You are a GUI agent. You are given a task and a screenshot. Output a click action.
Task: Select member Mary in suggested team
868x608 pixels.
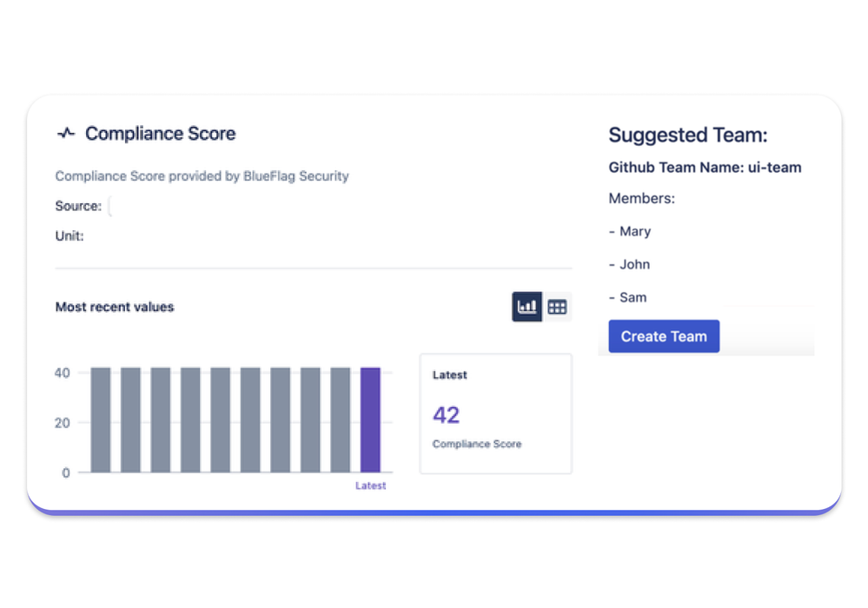(x=634, y=231)
